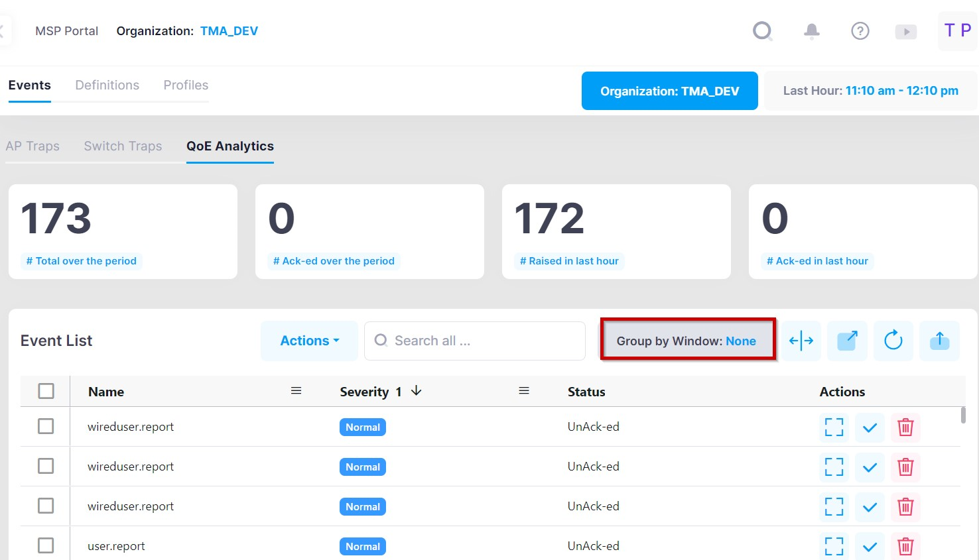Tick the select-all checkbox in table header
The image size is (979, 560).
coord(46,391)
